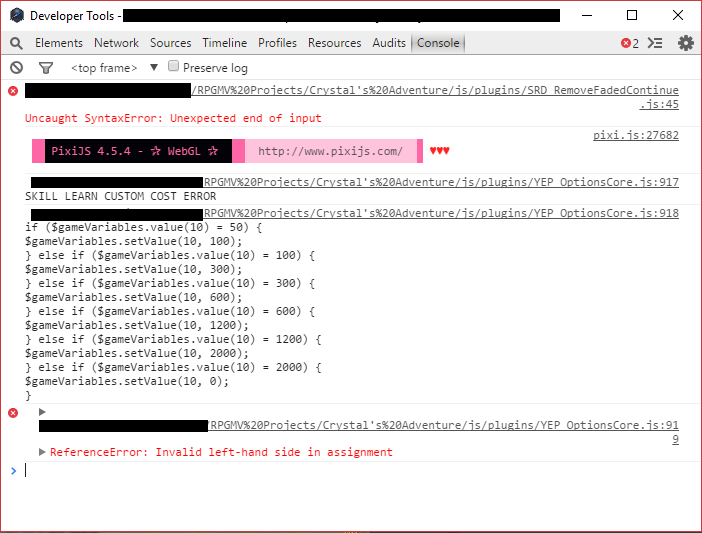Open YEP_OptionsCore.js:918 source link
The height and width of the screenshot is (533, 702).
(441, 213)
